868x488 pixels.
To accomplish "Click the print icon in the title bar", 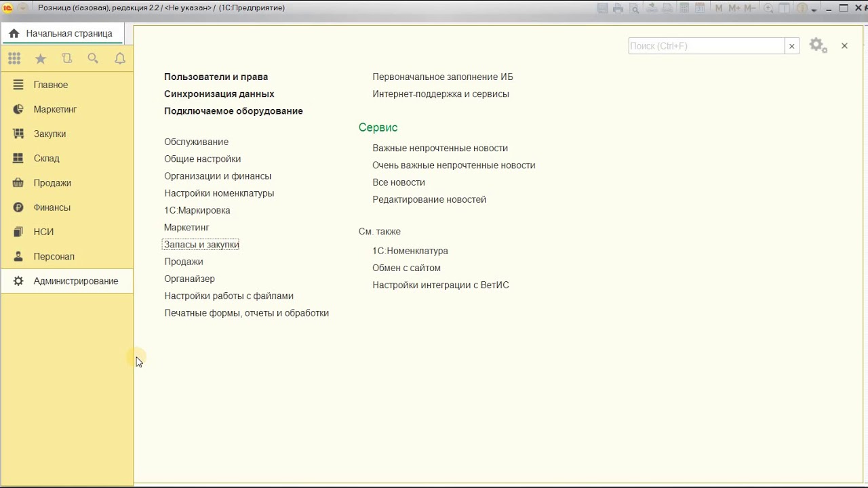I will pos(618,8).
